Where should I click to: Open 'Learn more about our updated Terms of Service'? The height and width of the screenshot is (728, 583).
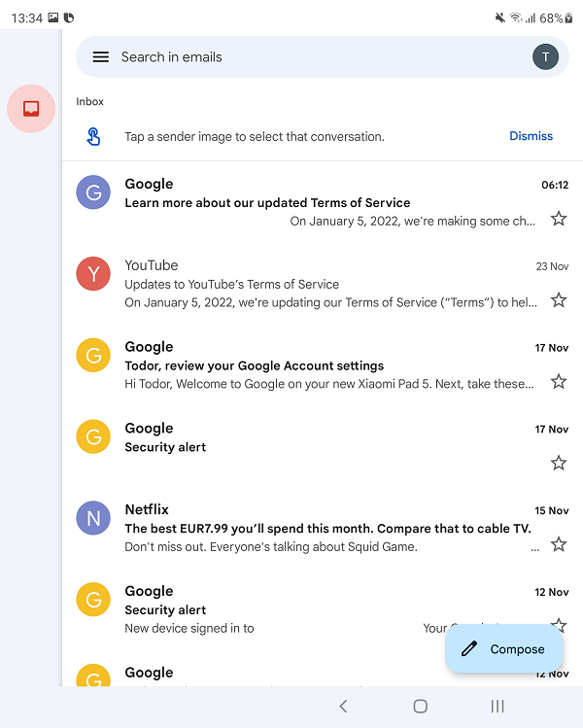(323, 202)
